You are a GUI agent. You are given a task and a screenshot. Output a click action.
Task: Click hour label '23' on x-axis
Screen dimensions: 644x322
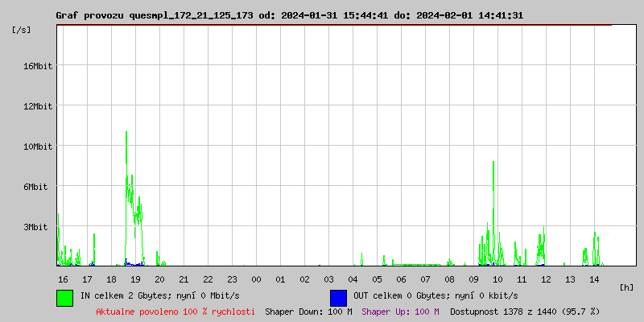point(232,279)
